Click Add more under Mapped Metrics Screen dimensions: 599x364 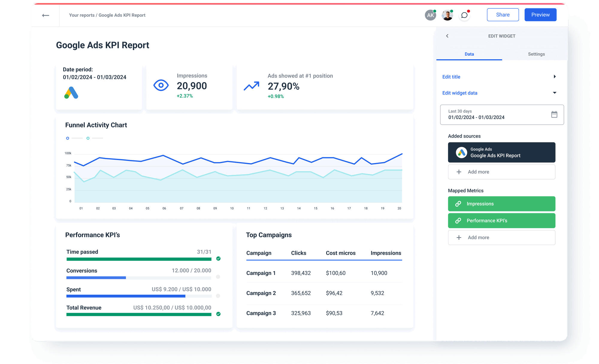(x=501, y=237)
